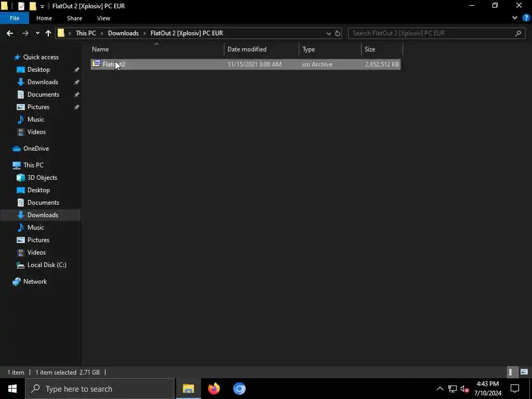Click Downloads in the address breadcrumb
The width and height of the screenshot is (532, 399).
pyautogui.click(x=123, y=33)
